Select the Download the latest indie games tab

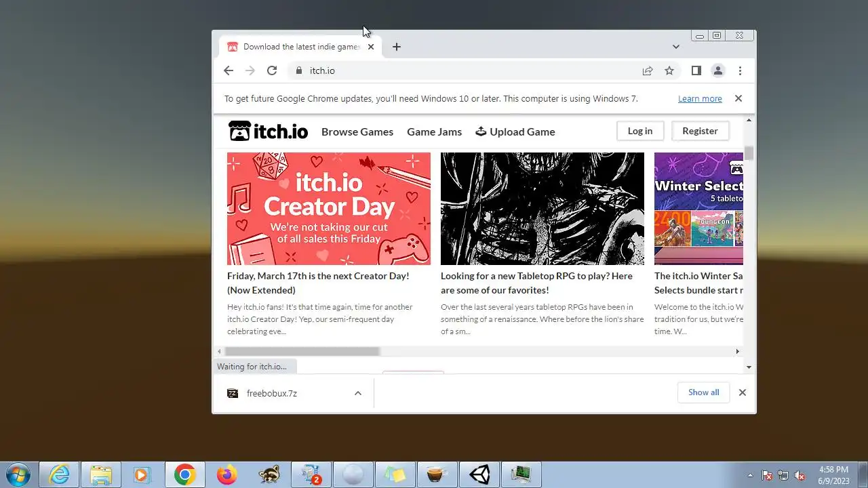(300, 47)
